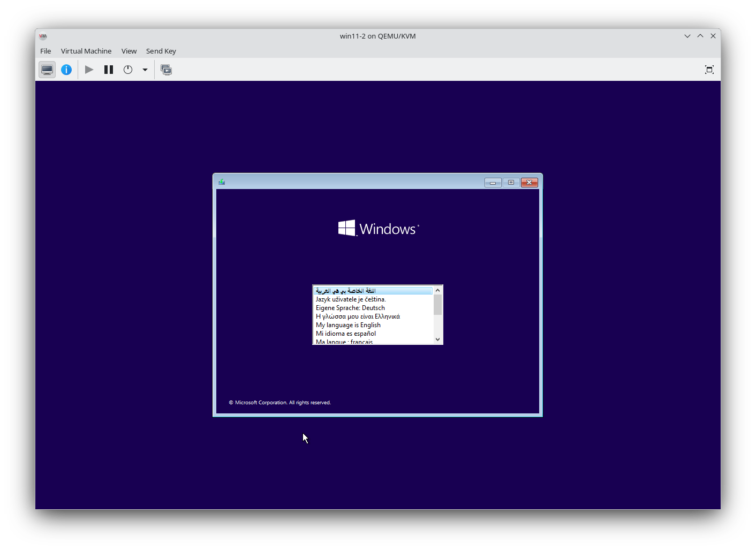Shut down the virtual machine power icon
The width and height of the screenshot is (756, 551).
click(x=128, y=70)
